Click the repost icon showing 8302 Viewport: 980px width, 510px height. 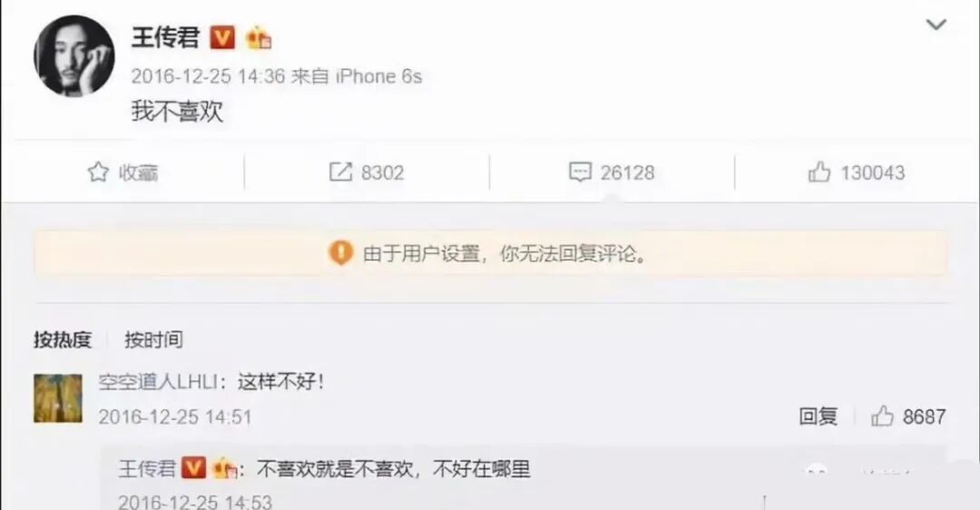(x=340, y=172)
